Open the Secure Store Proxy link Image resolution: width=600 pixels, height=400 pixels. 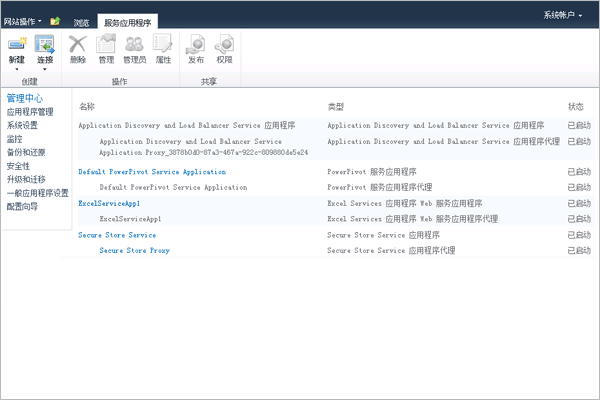click(x=134, y=250)
